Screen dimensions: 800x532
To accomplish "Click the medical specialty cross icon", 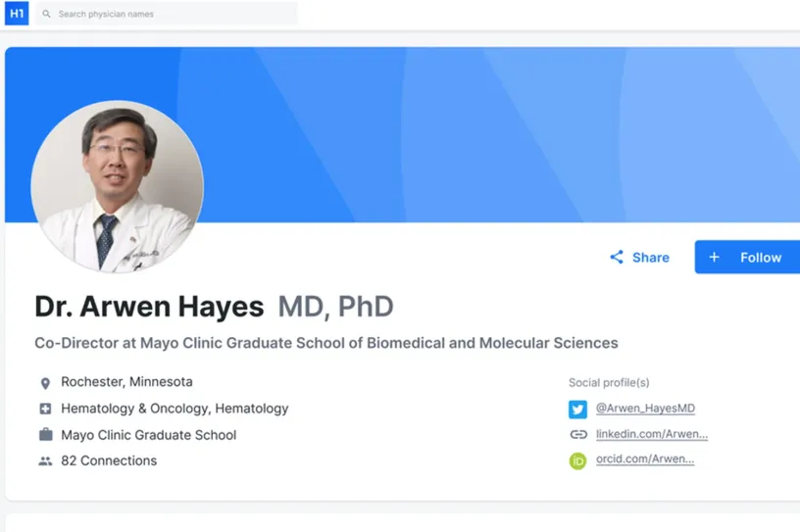I will coord(45,409).
